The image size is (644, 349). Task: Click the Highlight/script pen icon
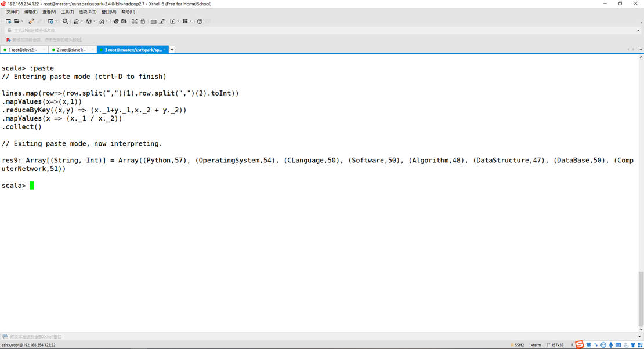[162, 21]
